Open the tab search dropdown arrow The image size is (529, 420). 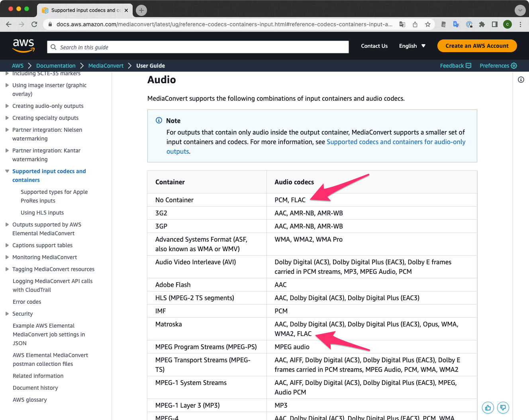click(x=520, y=10)
